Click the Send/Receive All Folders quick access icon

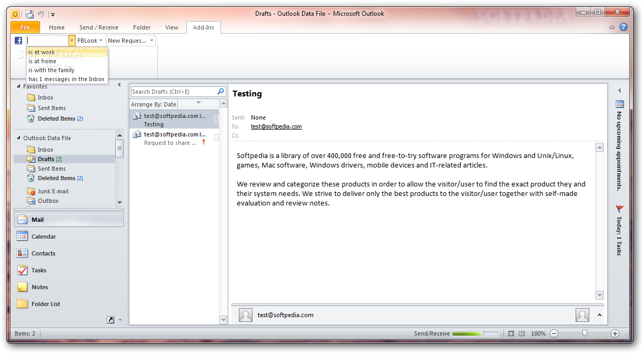[29, 14]
